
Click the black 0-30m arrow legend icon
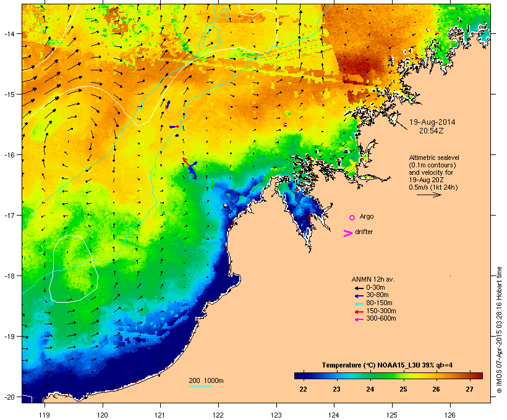[359, 288]
